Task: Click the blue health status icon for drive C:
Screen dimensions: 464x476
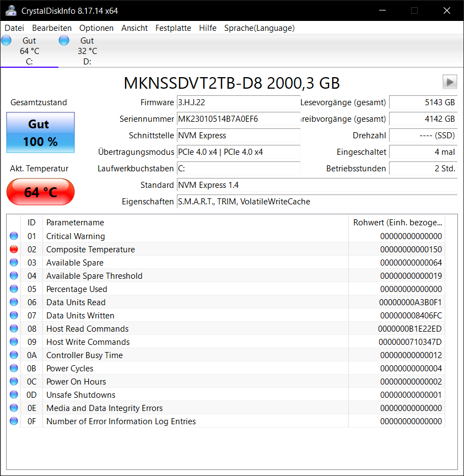Action: pos(6,40)
